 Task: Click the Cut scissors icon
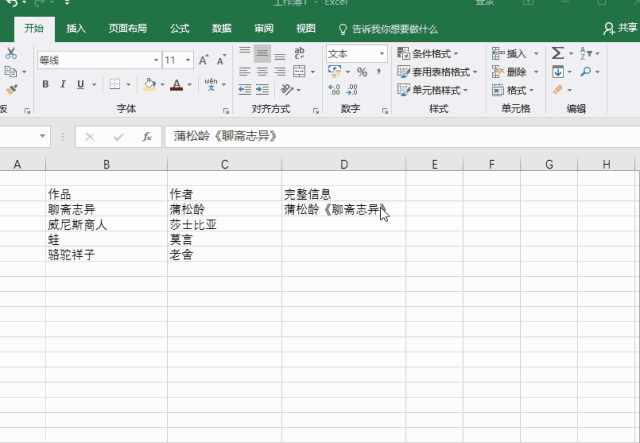tap(11, 53)
